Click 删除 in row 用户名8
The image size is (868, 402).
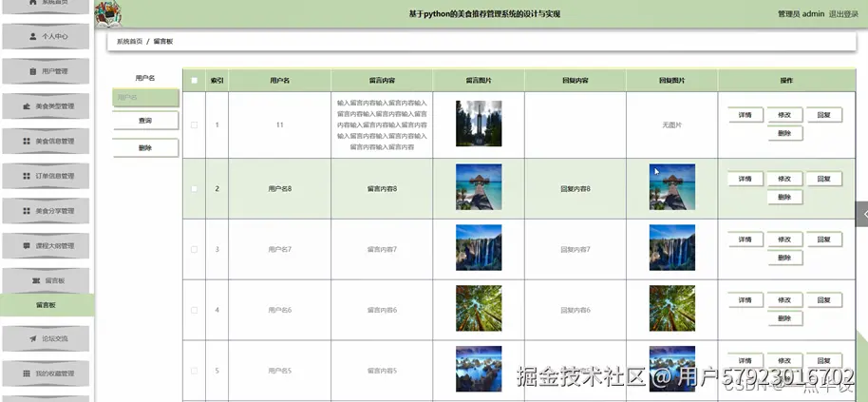click(x=784, y=197)
